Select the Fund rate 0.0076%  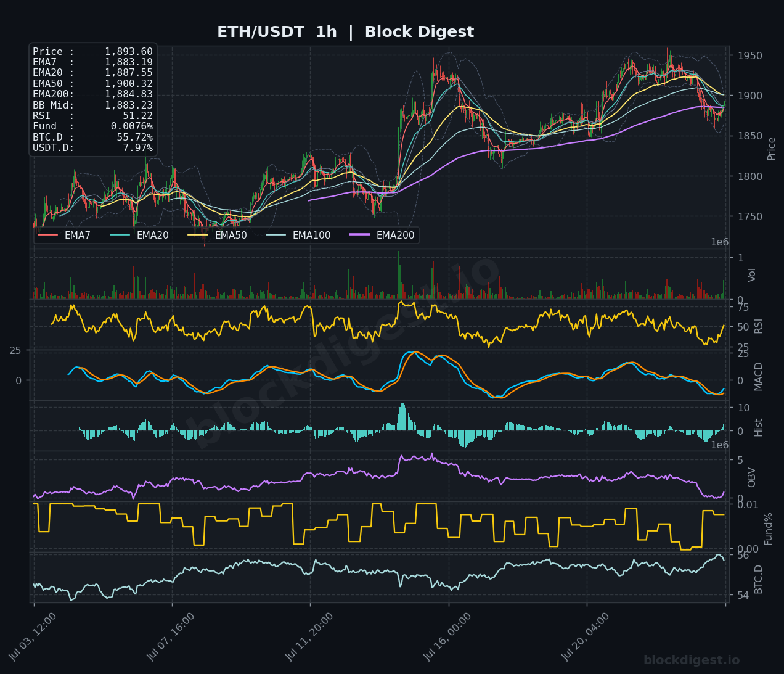[x=131, y=126]
